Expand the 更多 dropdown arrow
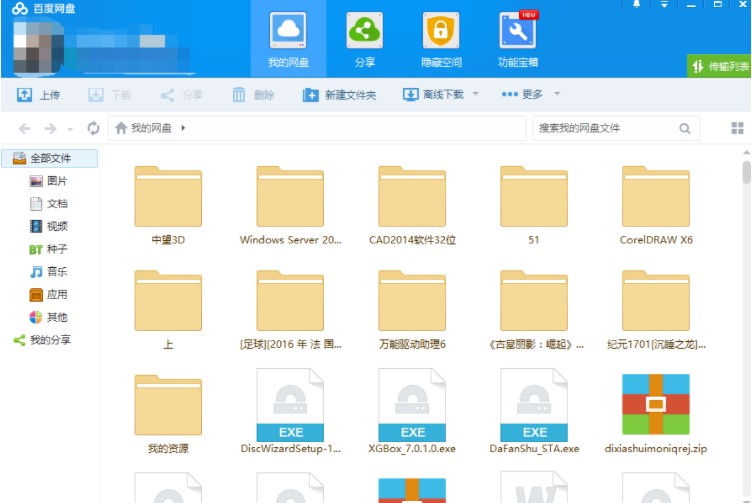752x503 pixels. [557, 94]
